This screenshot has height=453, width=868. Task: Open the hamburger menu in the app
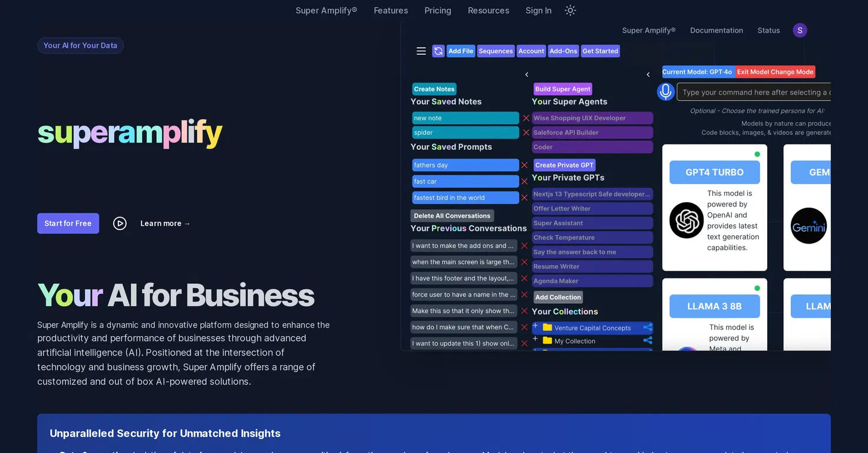point(421,51)
